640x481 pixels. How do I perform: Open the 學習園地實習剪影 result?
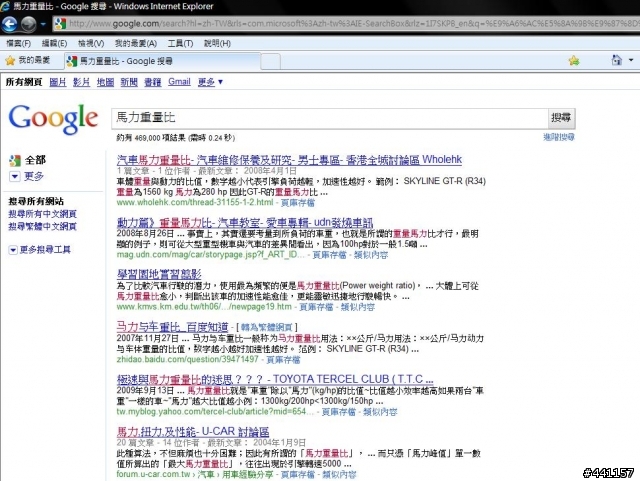tap(159, 274)
